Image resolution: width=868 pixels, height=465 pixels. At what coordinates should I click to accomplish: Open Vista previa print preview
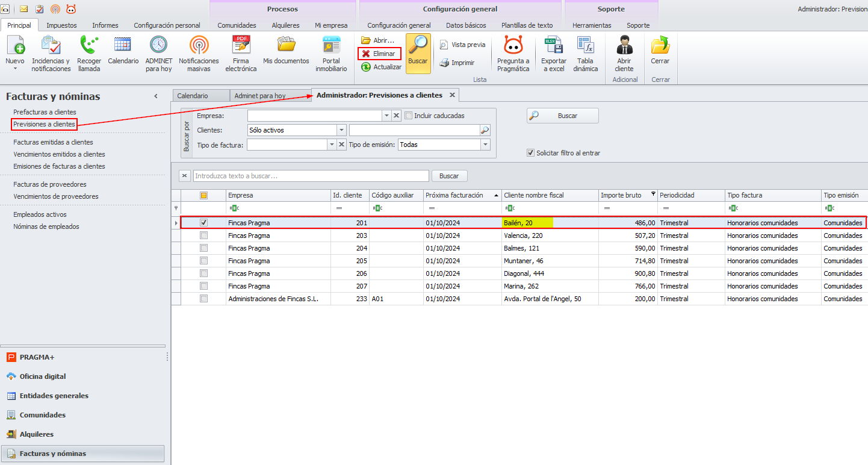pos(462,45)
